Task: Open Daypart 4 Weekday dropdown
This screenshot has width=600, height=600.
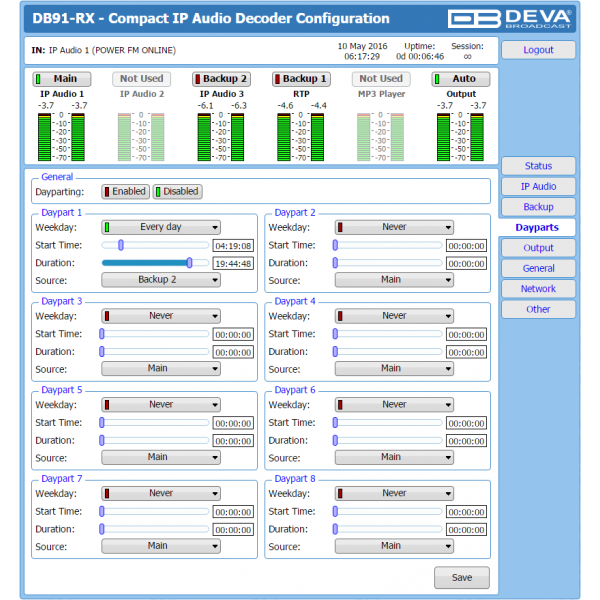Action: pos(394,316)
